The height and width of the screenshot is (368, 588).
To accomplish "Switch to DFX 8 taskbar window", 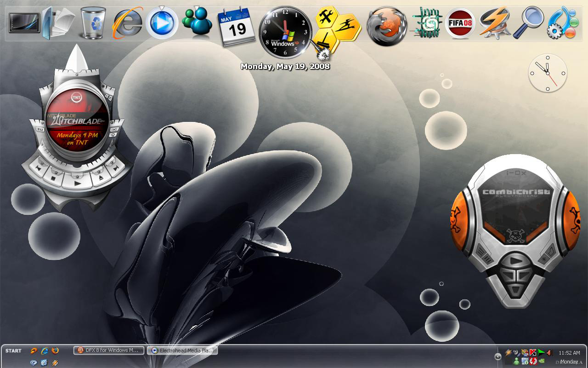I will [x=109, y=350].
